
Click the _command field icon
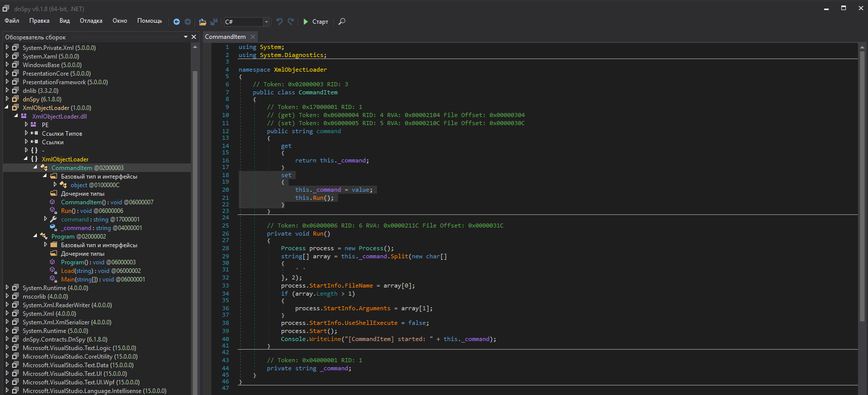pyautogui.click(x=53, y=228)
